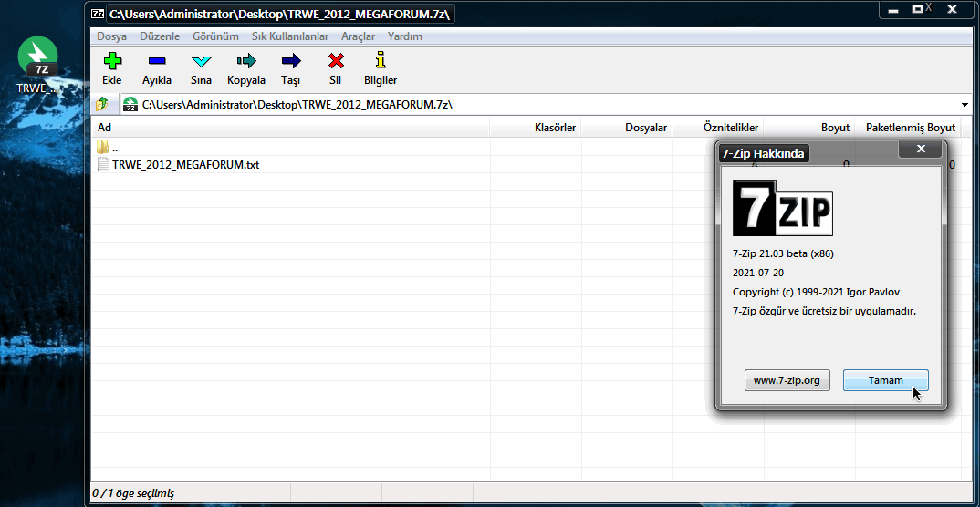This screenshot has width=980, height=507.
Task: Click the 7-ZIP logo in the About dialog
Action: 783,208
